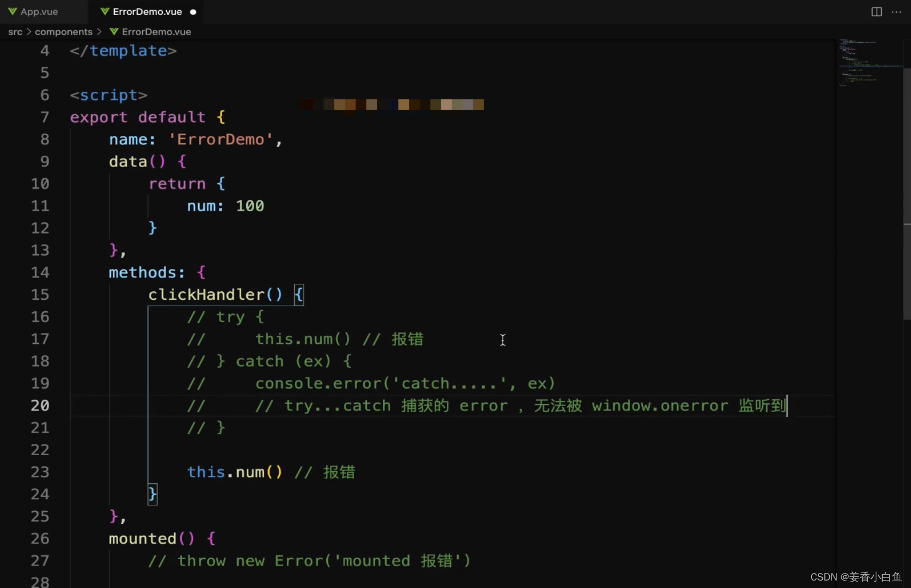Click line number 4 in the gutter

coord(45,51)
